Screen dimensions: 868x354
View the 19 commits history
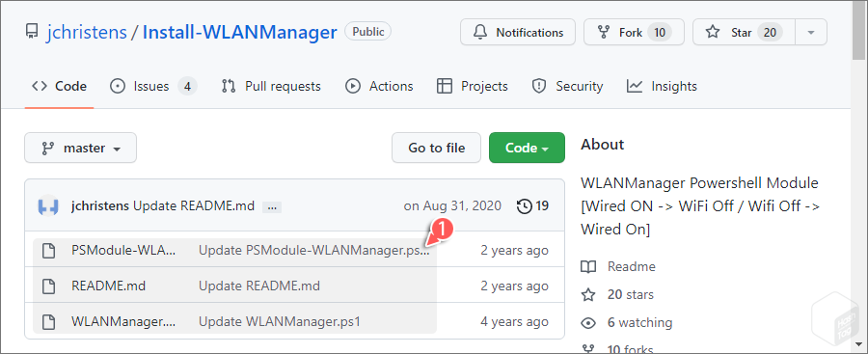click(532, 206)
